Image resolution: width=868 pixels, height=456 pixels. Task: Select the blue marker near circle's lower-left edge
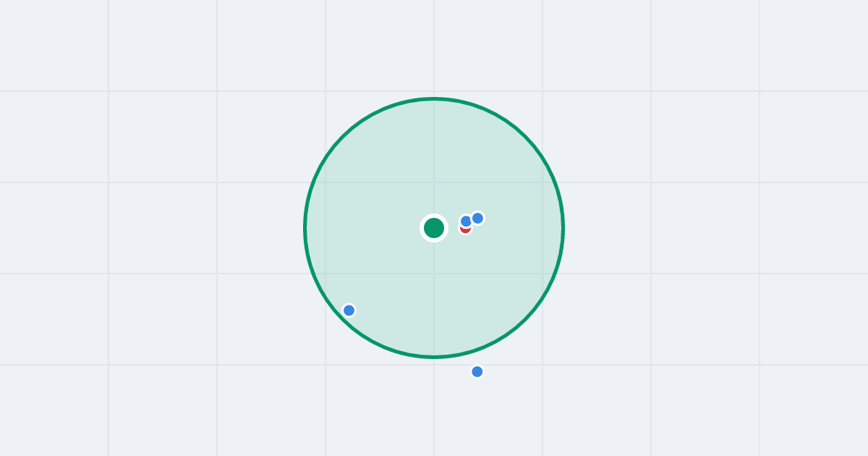[x=349, y=310]
